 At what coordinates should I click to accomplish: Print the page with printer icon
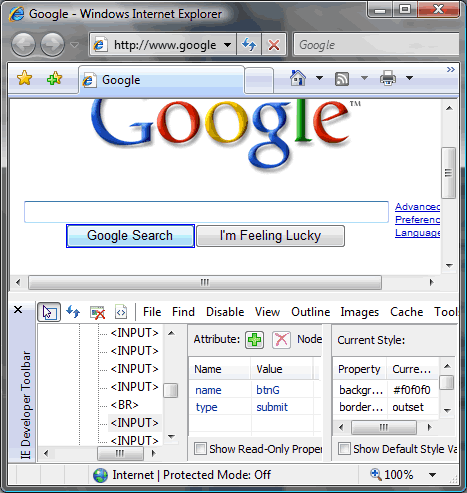coord(388,78)
